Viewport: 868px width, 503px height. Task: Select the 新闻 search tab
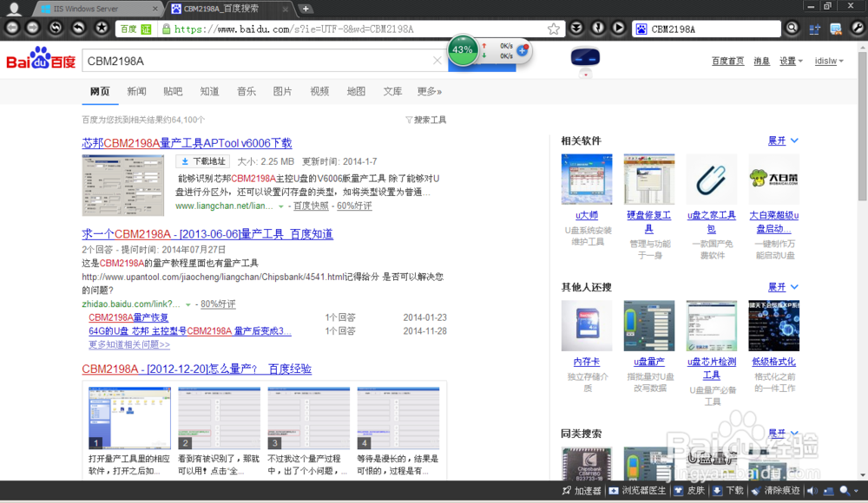(136, 91)
